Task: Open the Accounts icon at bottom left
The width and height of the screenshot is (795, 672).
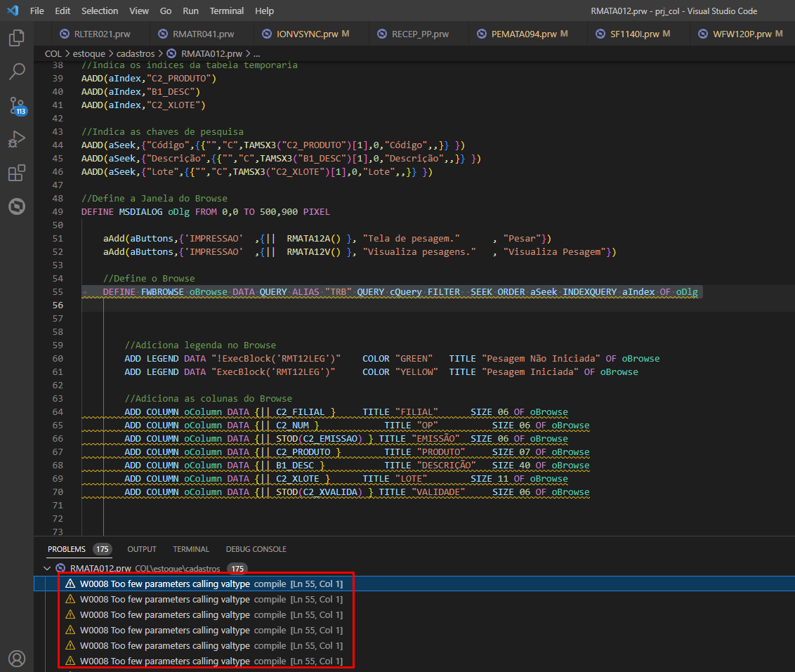Action: [x=17, y=659]
